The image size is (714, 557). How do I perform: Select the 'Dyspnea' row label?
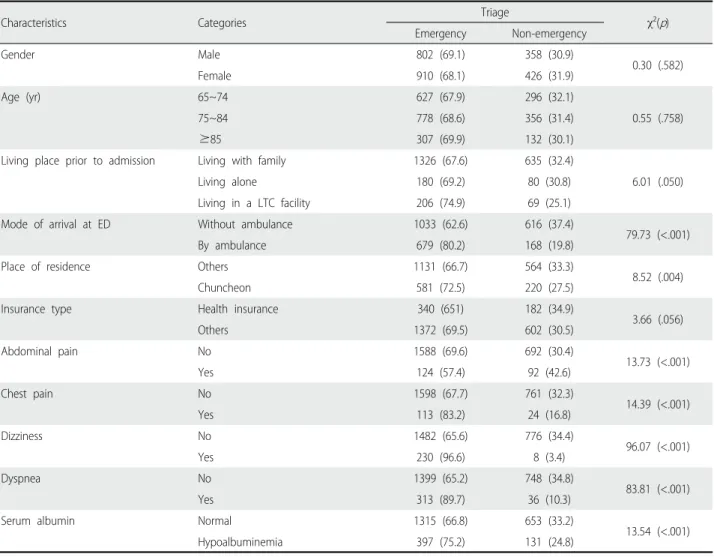coord(20,479)
